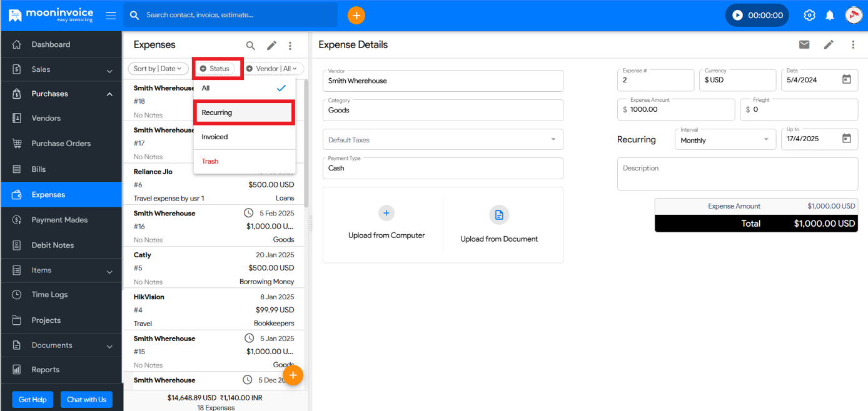This screenshot has width=868, height=411.
Task: Open Reports in sidebar
Action: tap(61, 370)
